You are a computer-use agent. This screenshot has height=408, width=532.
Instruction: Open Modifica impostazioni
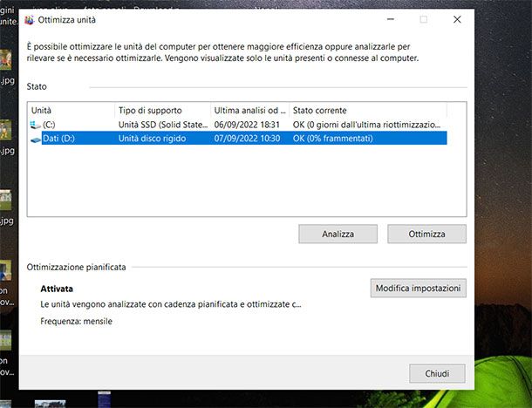click(x=419, y=288)
